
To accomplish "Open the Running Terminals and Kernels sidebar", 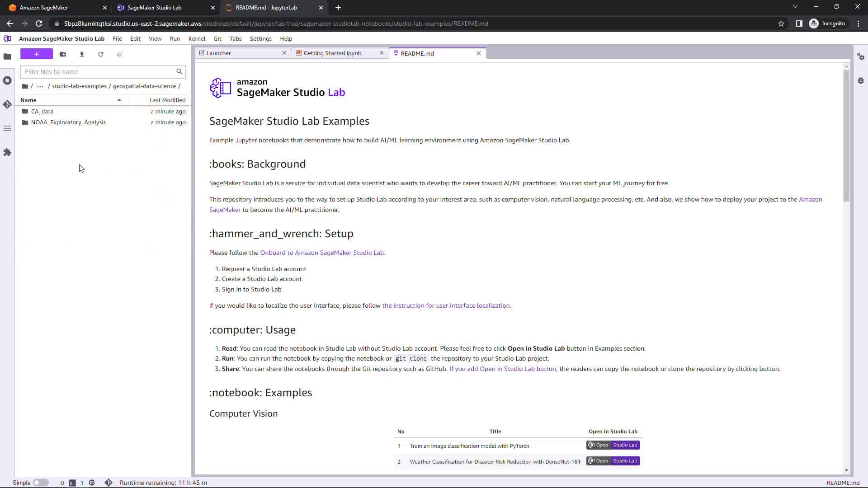I will 7,80.
